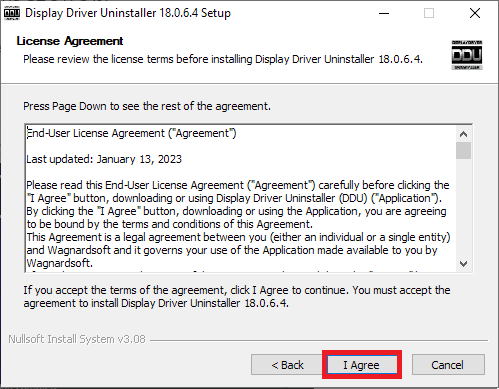This screenshot has height=389, width=499.
Task: Cancel the DDU installation
Action: [x=448, y=365]
